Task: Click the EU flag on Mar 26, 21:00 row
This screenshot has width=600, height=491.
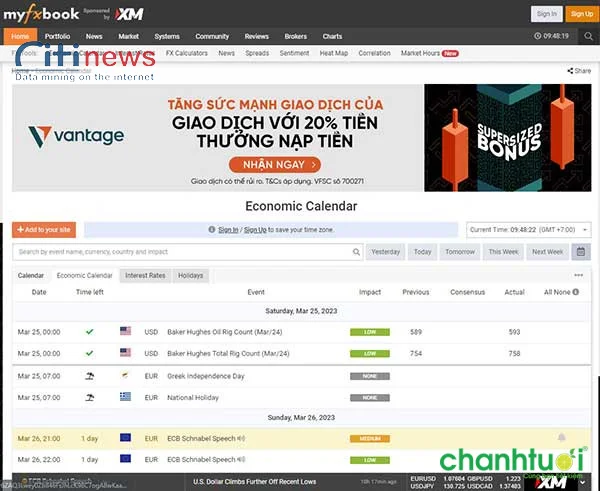Action: coord(125,437)
